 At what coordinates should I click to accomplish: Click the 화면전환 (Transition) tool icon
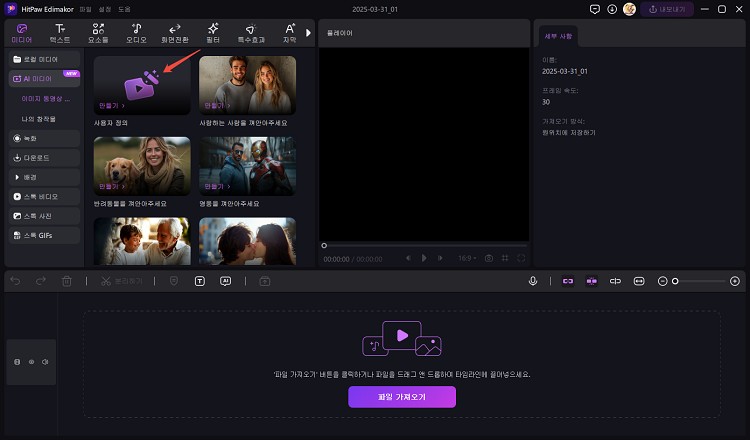point(174,33)
